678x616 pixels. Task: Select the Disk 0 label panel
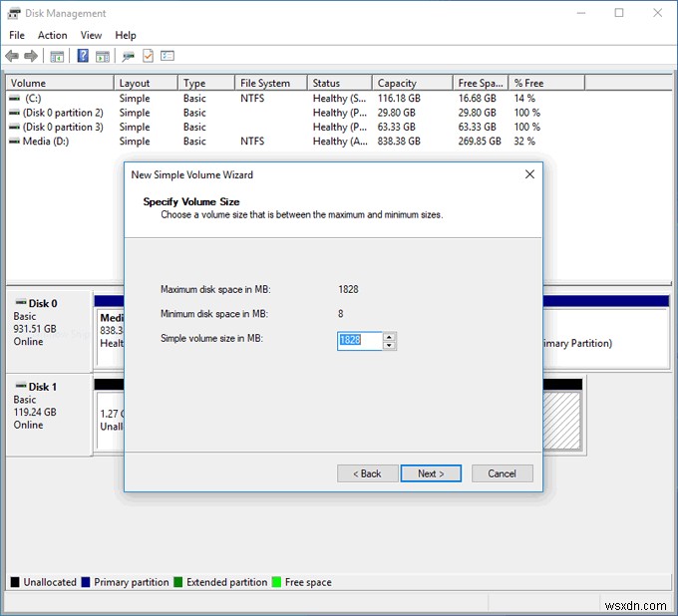[49, 331]
